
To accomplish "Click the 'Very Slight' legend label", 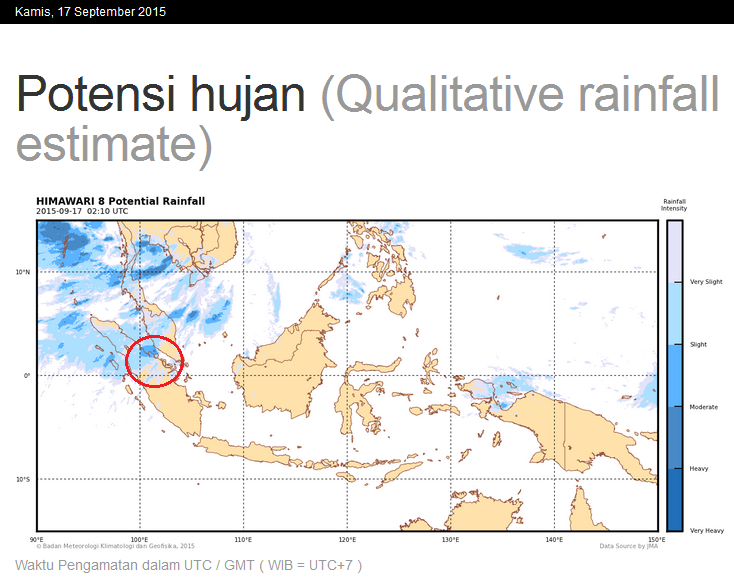I will 706,282.
